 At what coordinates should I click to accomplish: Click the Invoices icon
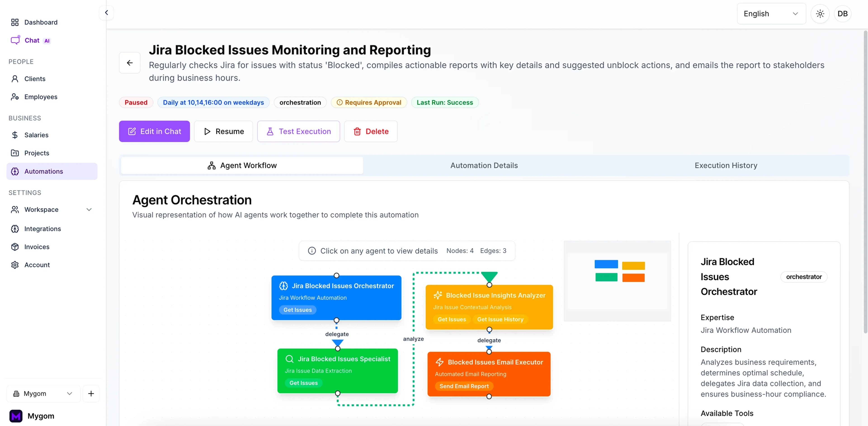[15, 247]
